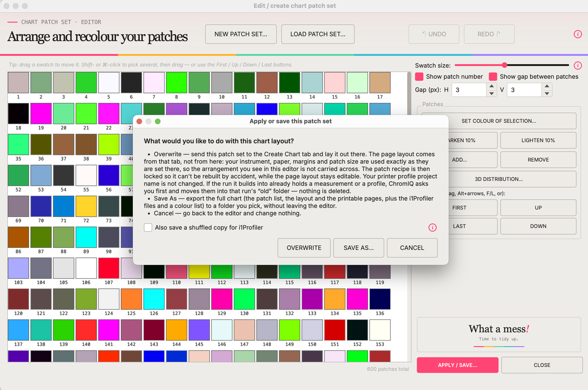Image resolution: width=588 pixels, height=390 pixels.
Task: Enable Also save a shuffled copy checkbox
Action: tap(148, 227)
